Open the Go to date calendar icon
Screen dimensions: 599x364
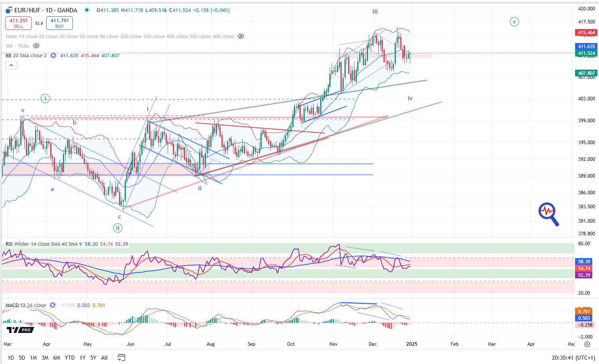coord(121,358)
